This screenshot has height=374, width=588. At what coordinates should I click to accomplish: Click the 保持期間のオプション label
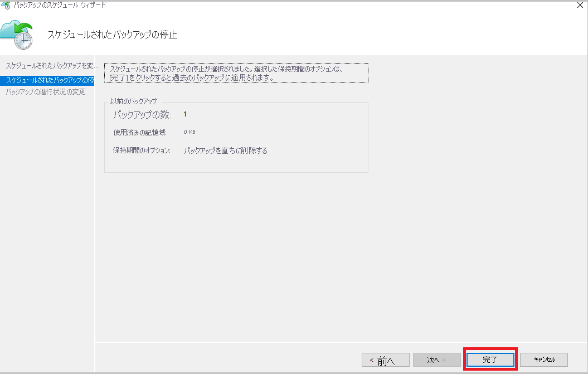142,150
